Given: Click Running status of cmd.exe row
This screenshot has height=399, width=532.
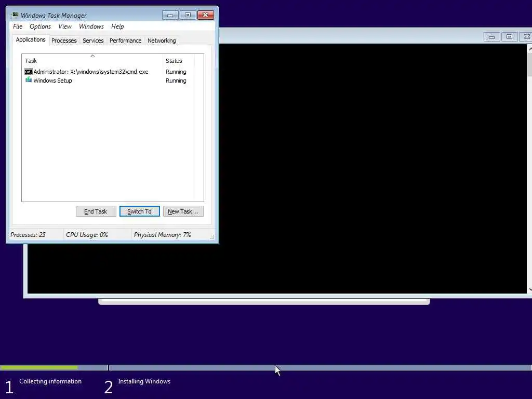Looking at the screenshot, I should pyautogui.click(x=176, y=72).
